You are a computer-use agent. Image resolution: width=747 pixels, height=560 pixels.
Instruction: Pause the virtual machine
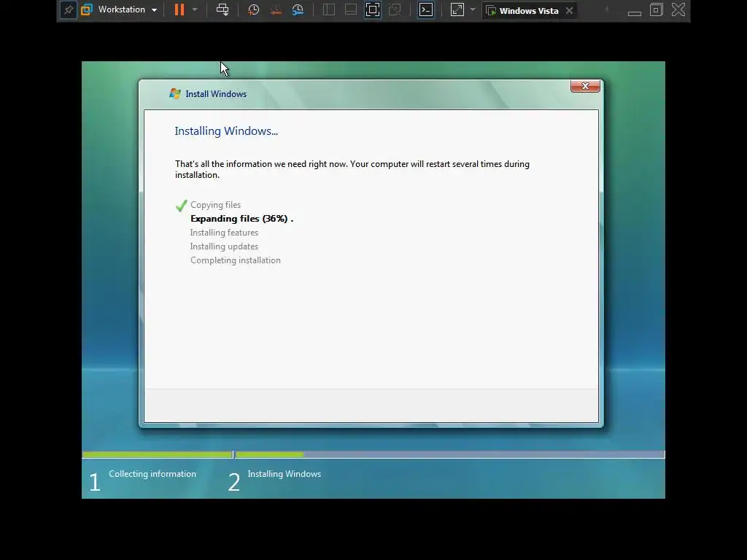click(179, 9)
